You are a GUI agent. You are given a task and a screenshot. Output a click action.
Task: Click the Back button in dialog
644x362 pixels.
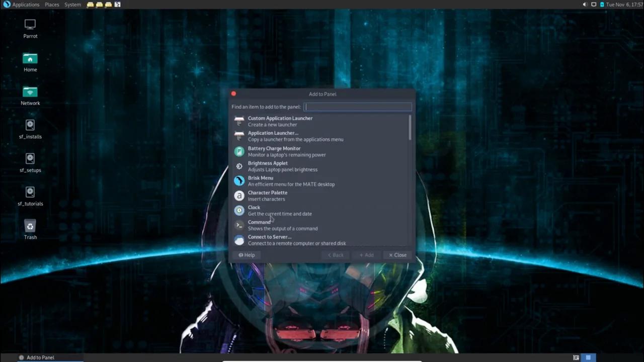coord(336,255)
